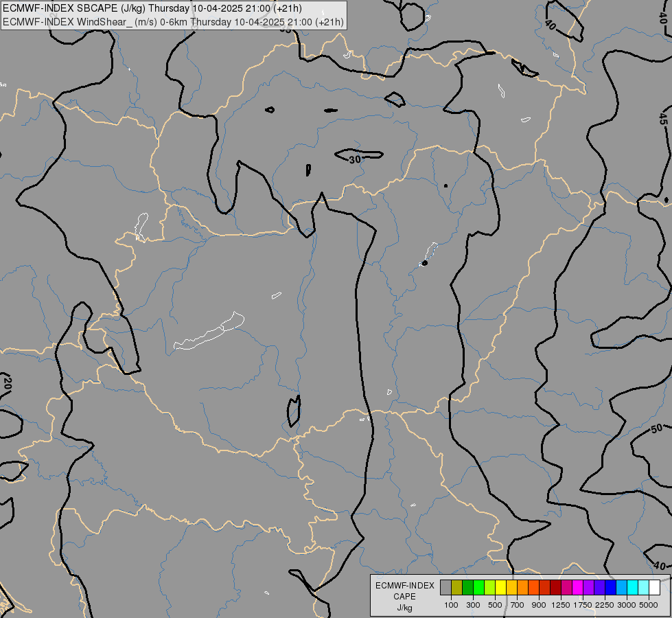The image size is (672, 618).
Task: Click the legend value 700
Action: point(518,605)
